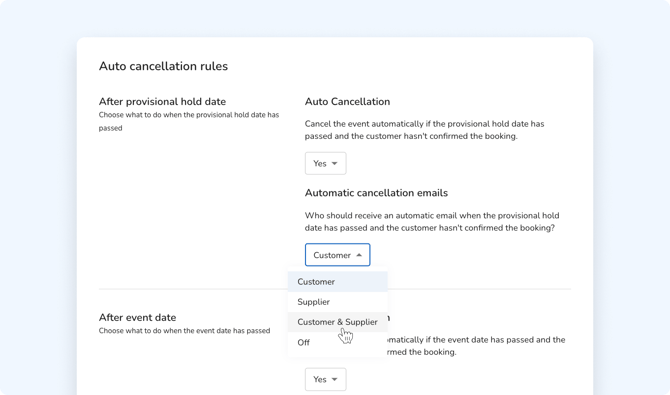Click text 'Choose what to do when the event date has passed'

[x=185, y=331]
